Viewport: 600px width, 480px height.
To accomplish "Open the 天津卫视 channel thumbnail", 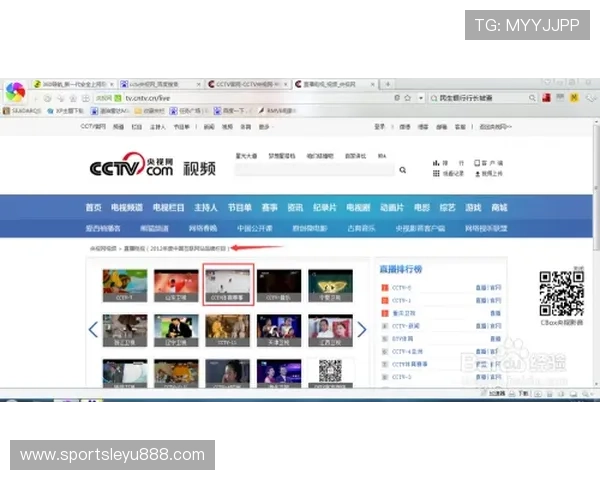I will 279,331.
